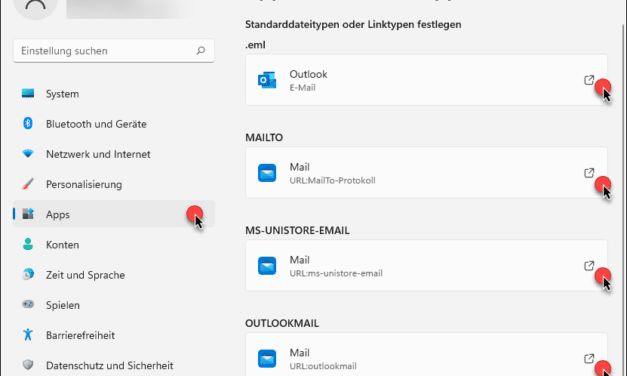This screenshot has width=627, height=376.
Task: Open external link icon for MAILTO default
Action: [x=589, y=173]
